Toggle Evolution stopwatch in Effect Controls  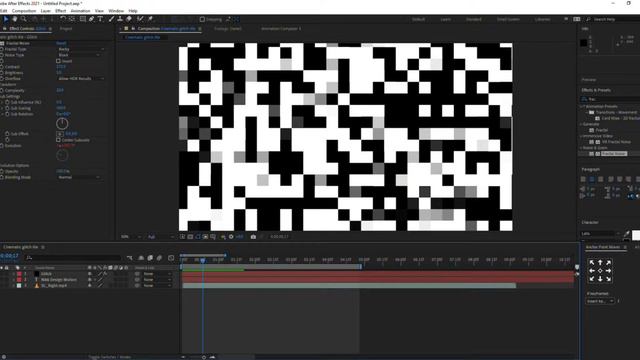(2, 146)
